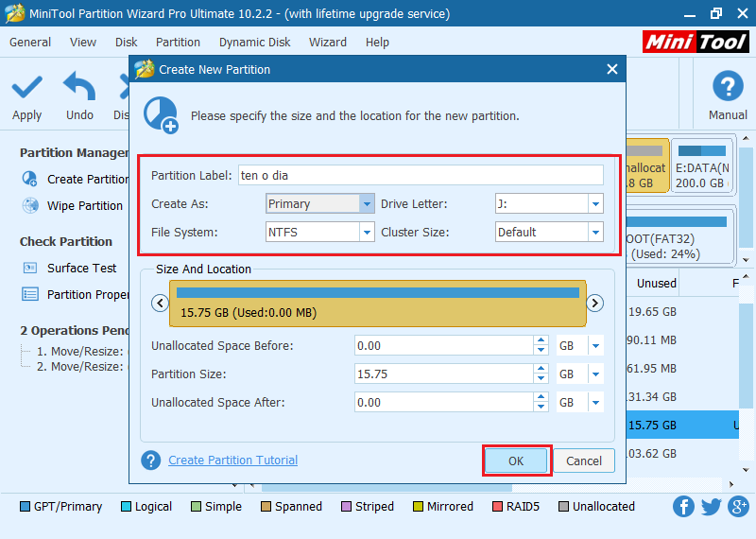Close the Create New Partition dialog
This screenshot has height=539, width=756.
(612, 69)
